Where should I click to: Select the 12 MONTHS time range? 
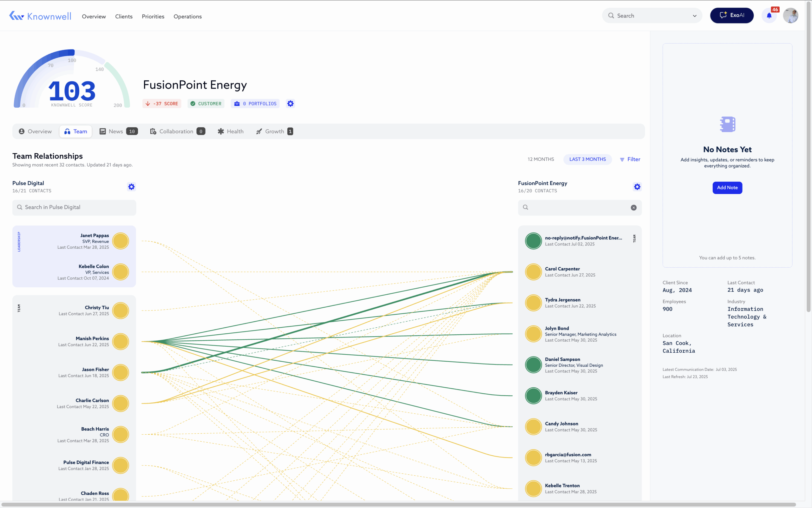click(x=540, y=159)
